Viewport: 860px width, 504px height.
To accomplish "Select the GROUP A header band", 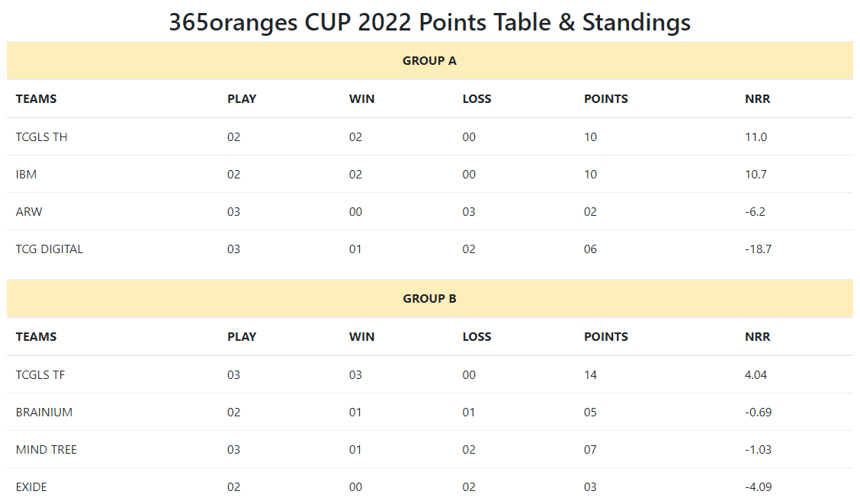I will 429,61.
